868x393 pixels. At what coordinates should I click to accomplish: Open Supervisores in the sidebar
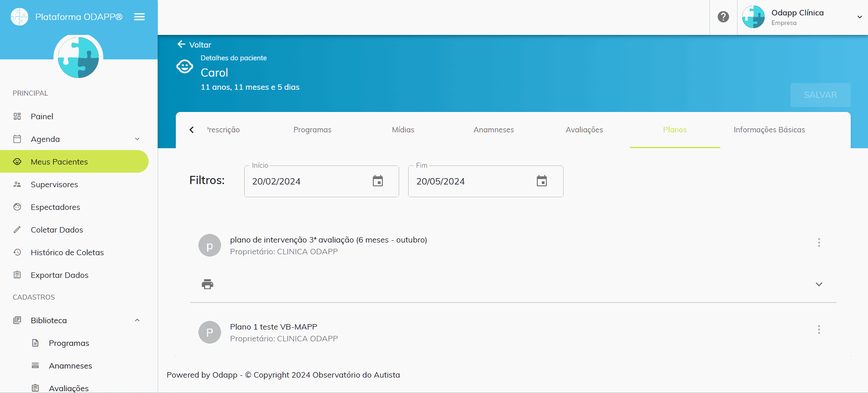click(x=74, y=184)
